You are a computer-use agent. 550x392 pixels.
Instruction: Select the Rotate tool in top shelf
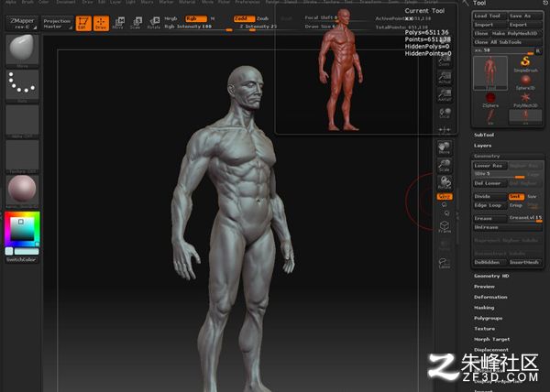click(x=154, y=23)
